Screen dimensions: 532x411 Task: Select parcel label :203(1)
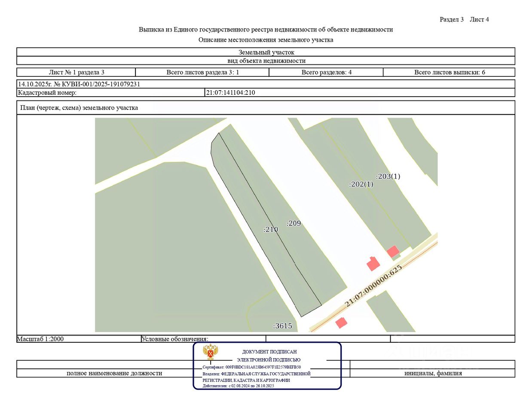point(388,177)
